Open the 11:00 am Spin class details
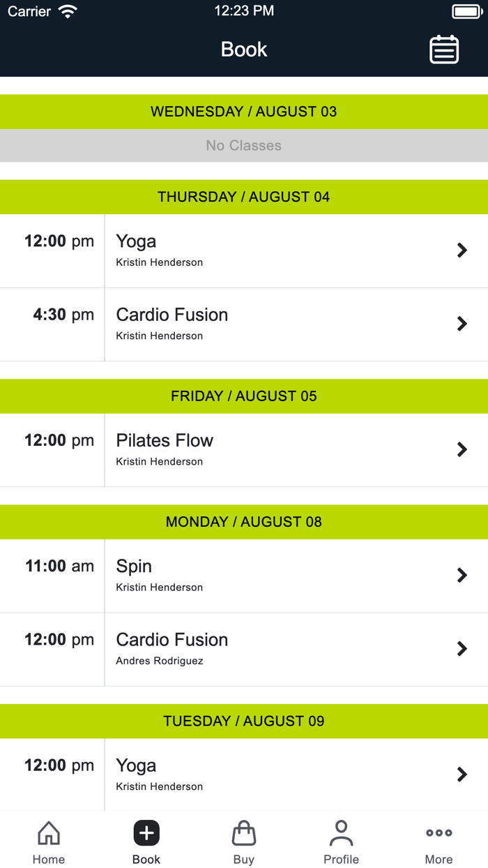 (x=462, y=575)
